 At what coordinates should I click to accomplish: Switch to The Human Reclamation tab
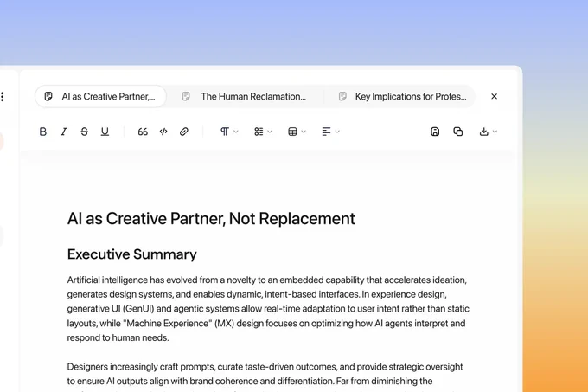pos(245,96)
